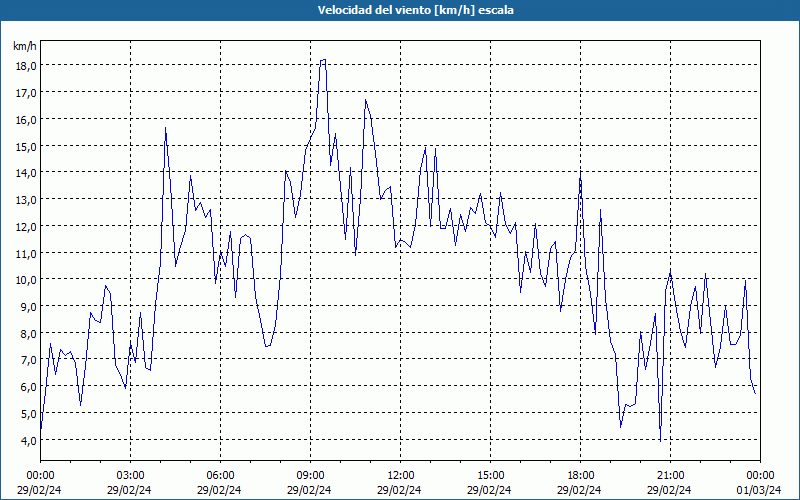The image size is (800, 500).
Task: Click the spike at 18:00 reaching 14 km/h
Action: pos(581,173)
